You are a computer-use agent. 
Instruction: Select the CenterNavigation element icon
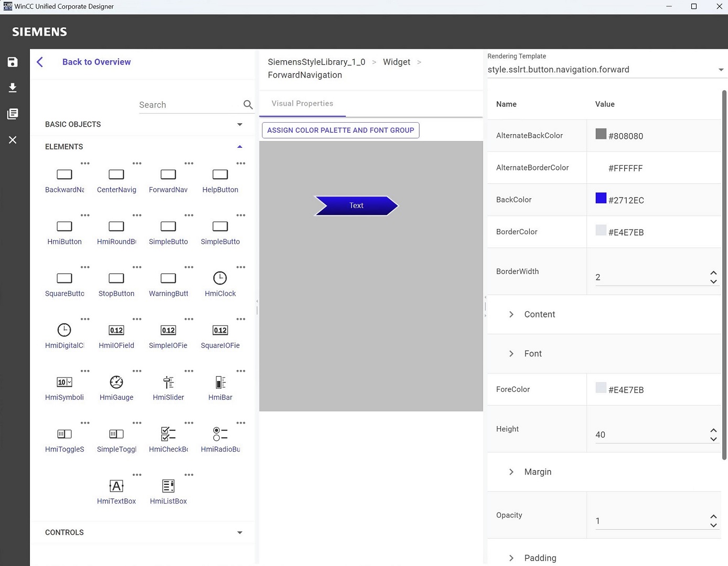coord(116,175)
